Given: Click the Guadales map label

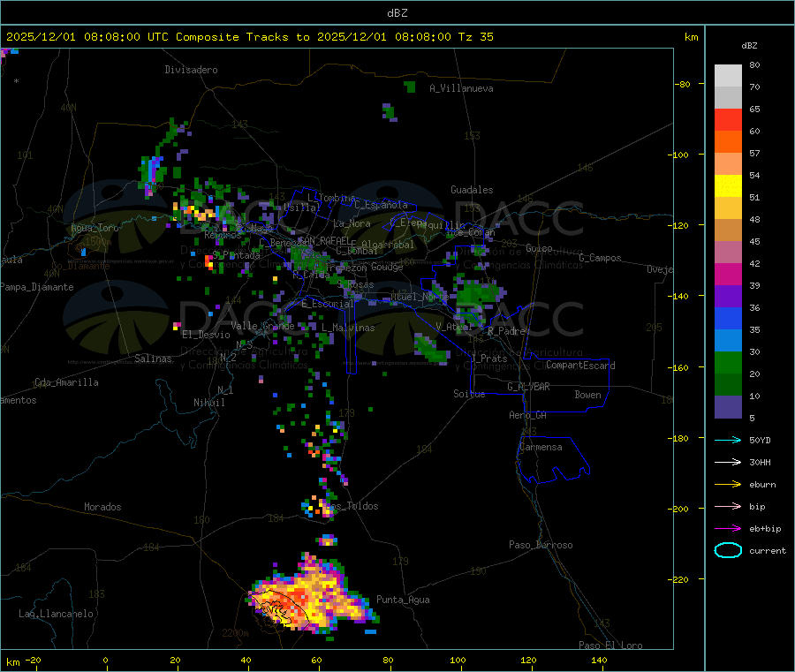Looking at the screenshot, I should click(472, 190).
